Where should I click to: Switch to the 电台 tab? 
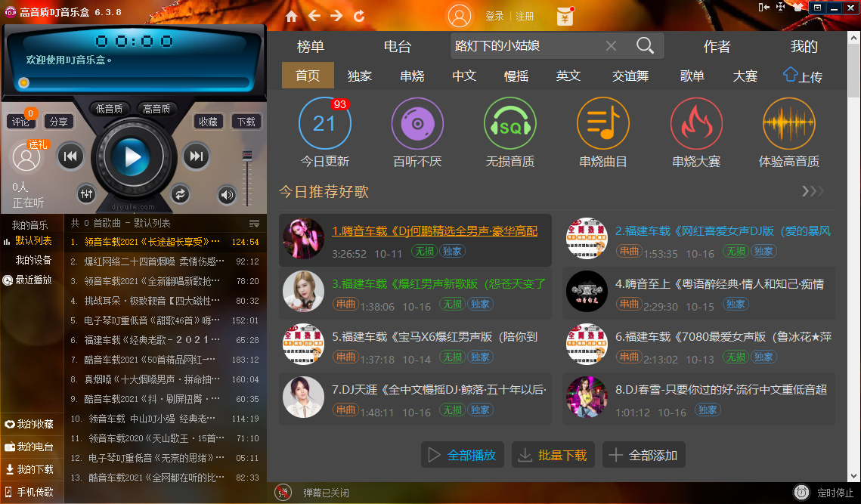pyautogui.click(x=398, y=45)
